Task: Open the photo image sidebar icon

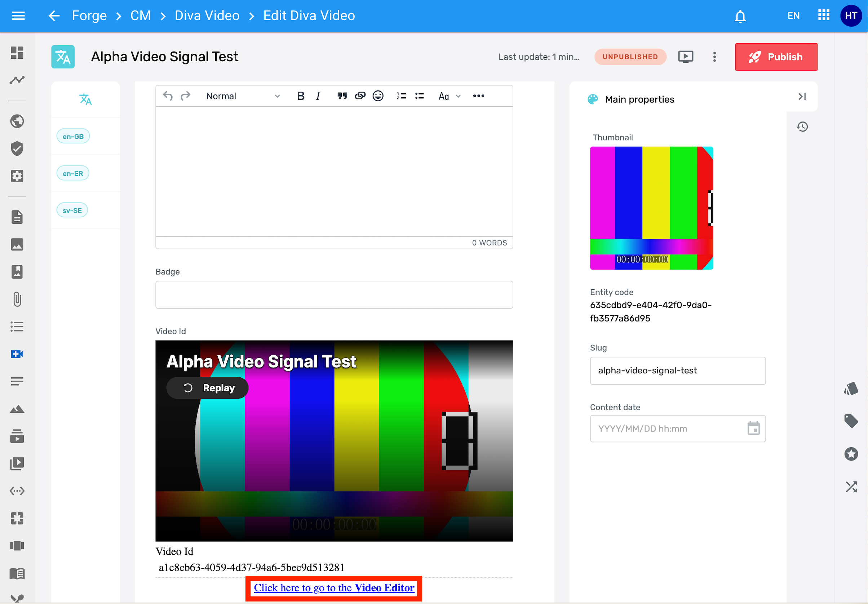Action: pos(17,244)
